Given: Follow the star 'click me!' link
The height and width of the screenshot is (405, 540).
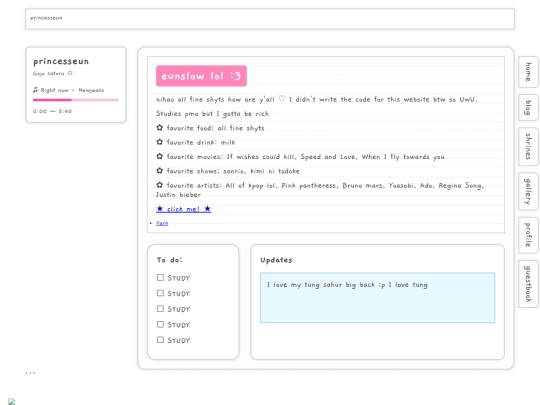Looking at the screenshot, I should [x=184, y=209].
